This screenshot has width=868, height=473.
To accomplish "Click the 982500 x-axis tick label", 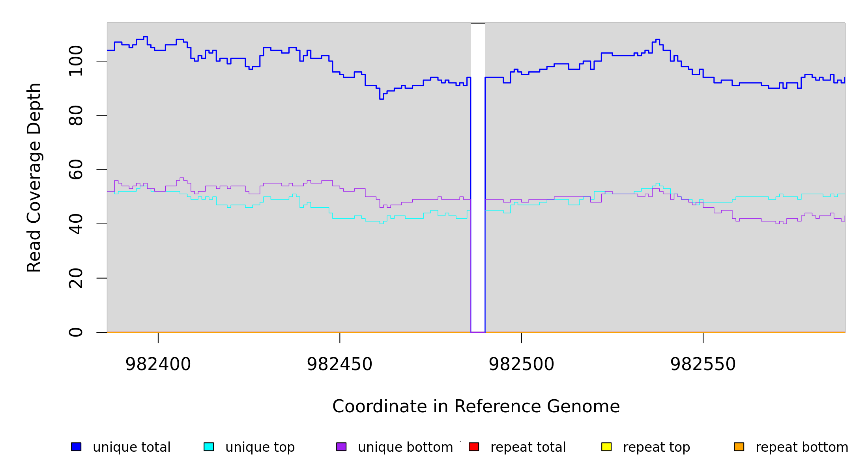I will point(522,364).
